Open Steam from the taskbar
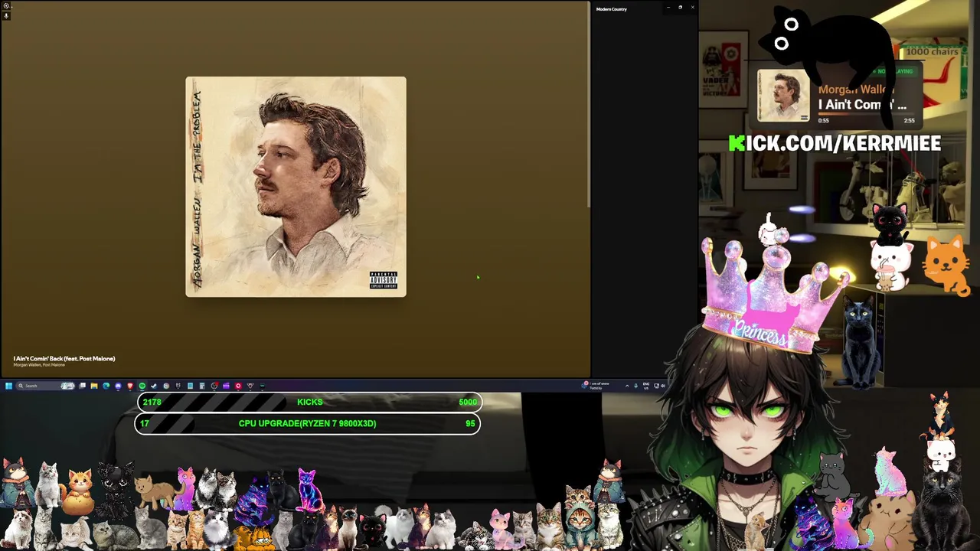The width and height of the screenshot is (980, 551). [153, 386]
